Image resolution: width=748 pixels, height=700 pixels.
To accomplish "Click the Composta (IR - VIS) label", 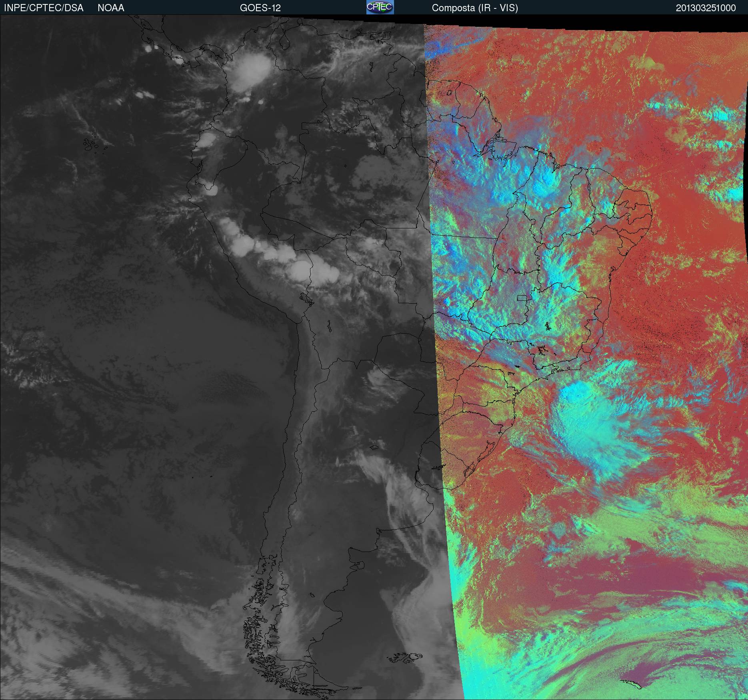I will 475,8.
